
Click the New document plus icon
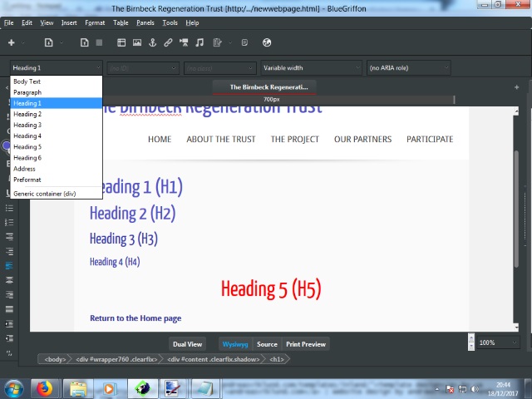tap(11, 42)
